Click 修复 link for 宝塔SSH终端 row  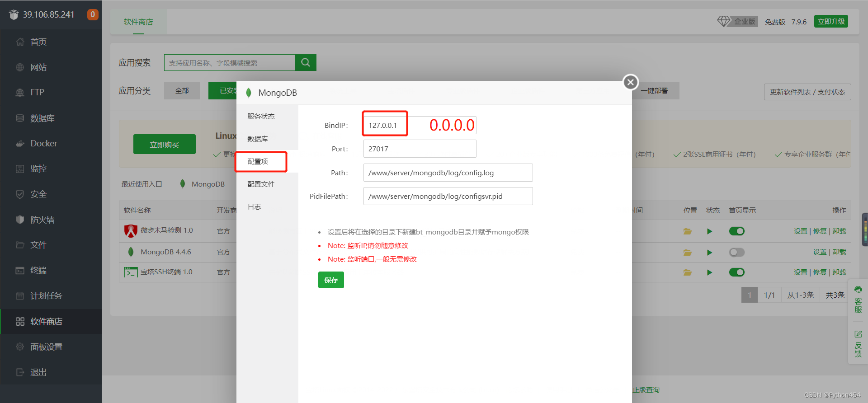(x=820, y=272)
